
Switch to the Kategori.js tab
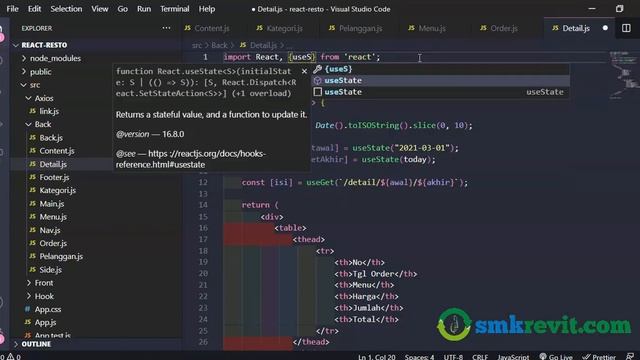click(x=280, y=28)
